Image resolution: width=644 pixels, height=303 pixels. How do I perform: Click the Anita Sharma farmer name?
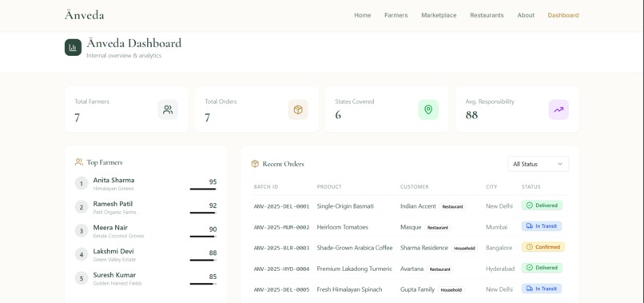click(113, 180)
